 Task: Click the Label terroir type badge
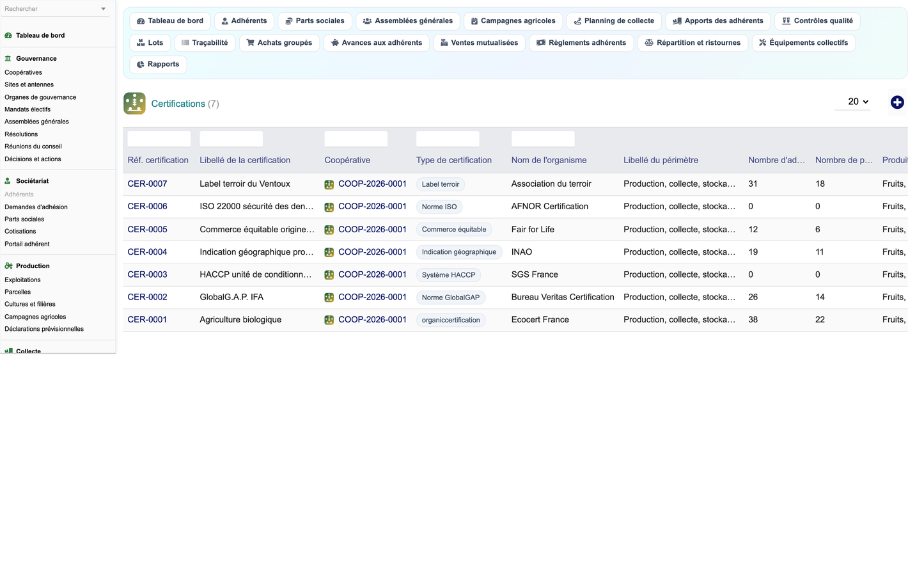tap(441, 184)
